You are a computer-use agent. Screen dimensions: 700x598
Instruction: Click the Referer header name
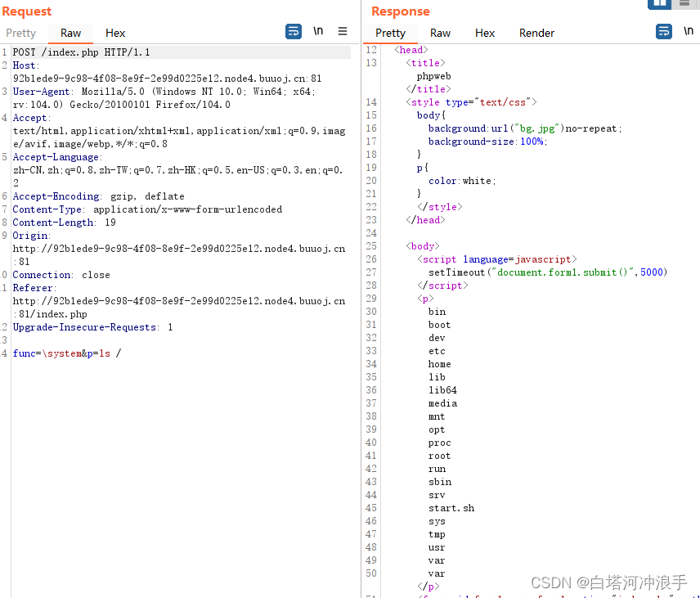tap(33, 288)
